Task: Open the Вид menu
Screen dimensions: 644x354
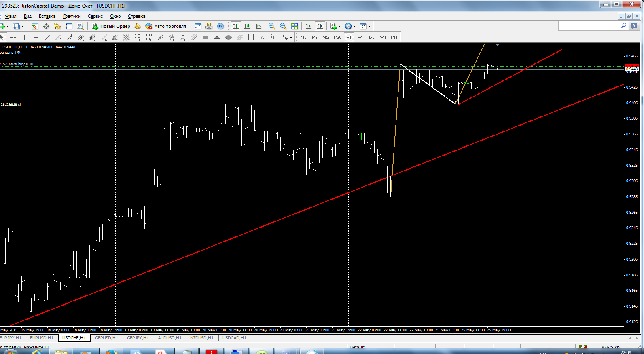Action: pos(28,16)
